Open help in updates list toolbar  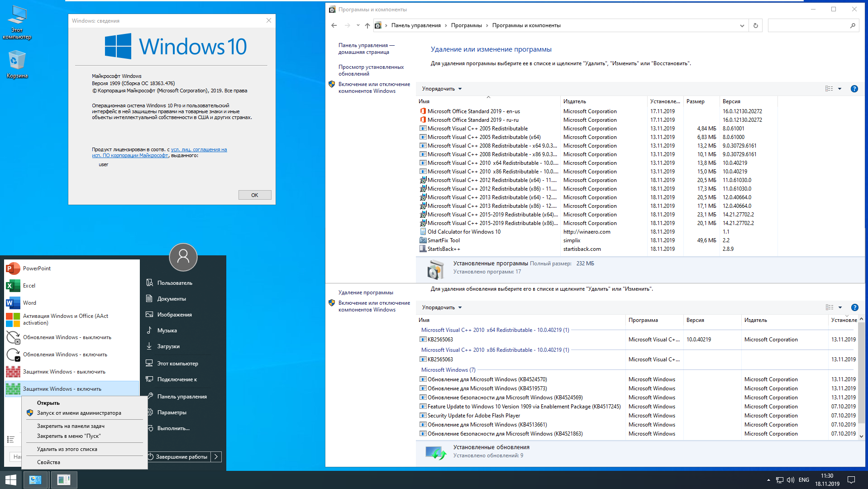[x=854, y=307]
